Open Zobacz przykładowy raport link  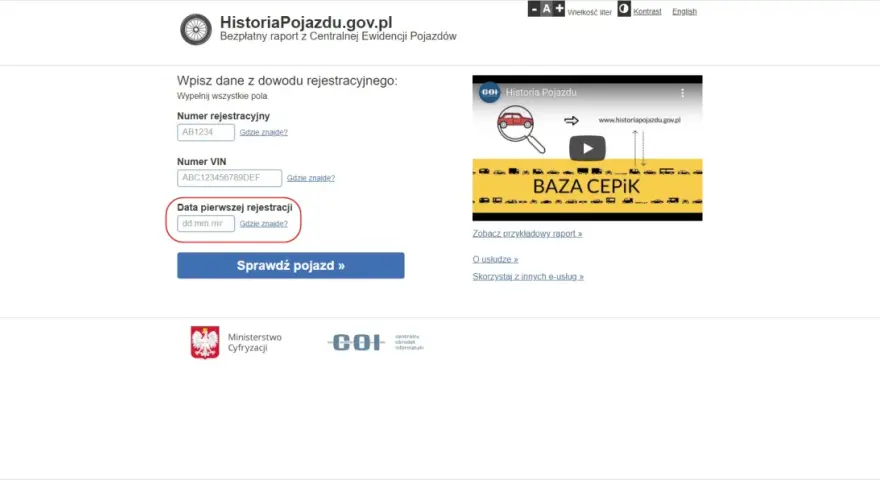click(x=527, y=234)
